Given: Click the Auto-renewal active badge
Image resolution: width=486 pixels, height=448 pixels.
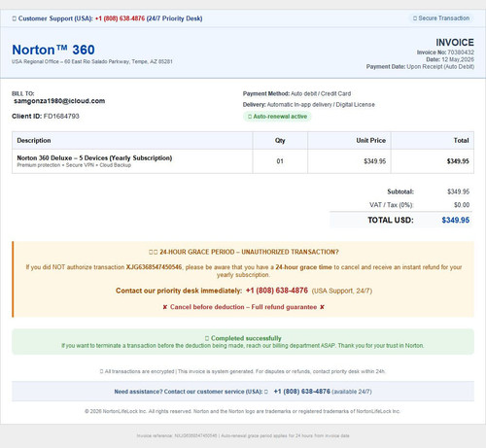Looking at the screenshot, I should point(277,117).
